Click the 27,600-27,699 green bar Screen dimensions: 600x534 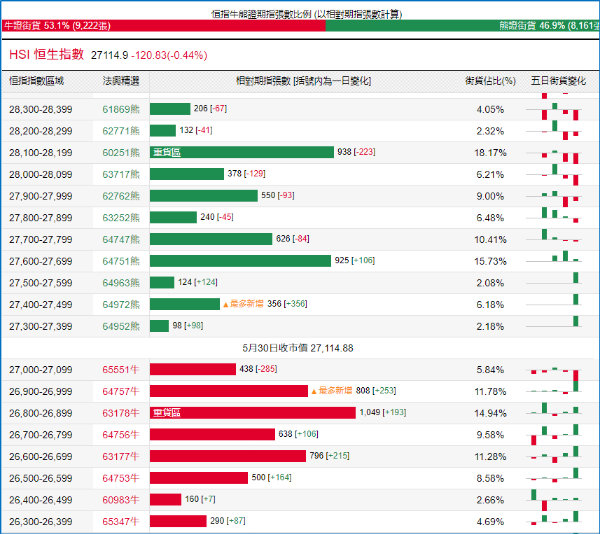pyautogui.click(x=240, y=261)
